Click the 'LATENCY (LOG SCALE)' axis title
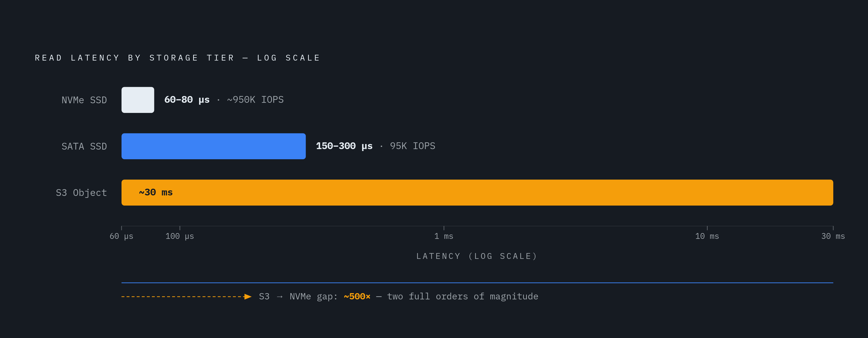The width and height of the screenshot is (868, 338). (x=477, y=256)
